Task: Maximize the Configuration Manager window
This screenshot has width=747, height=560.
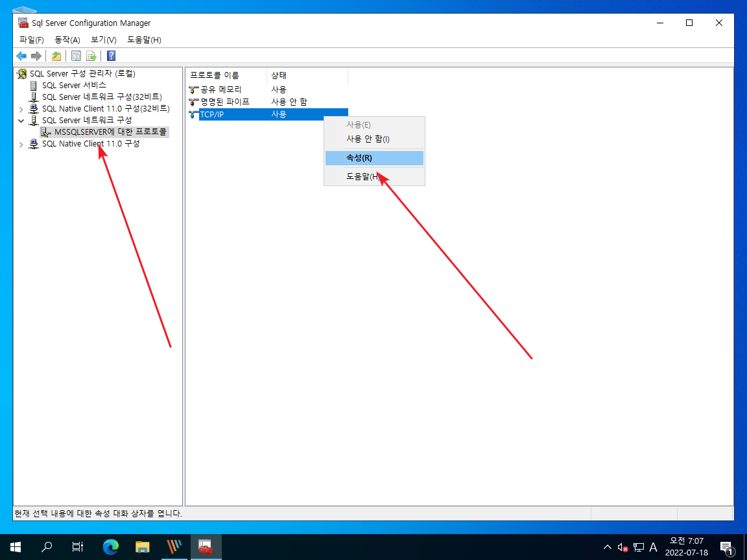Action: click(689, 23)
